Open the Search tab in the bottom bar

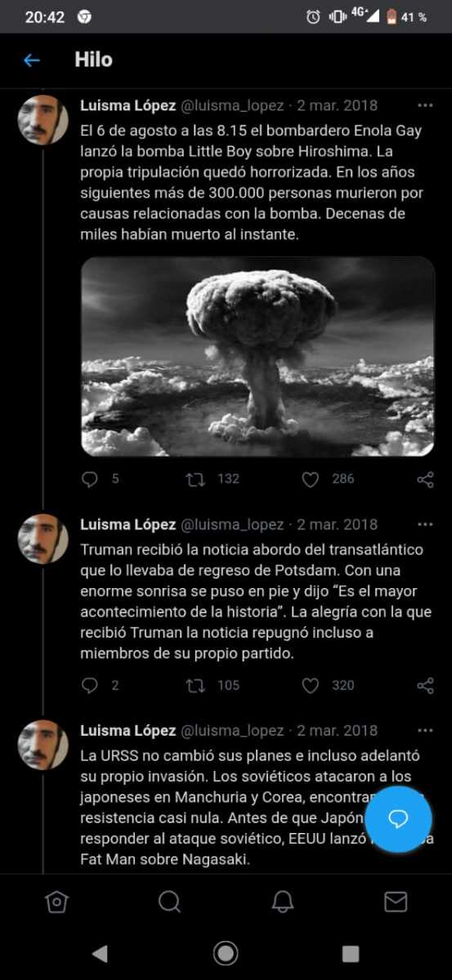pos(169,902)
